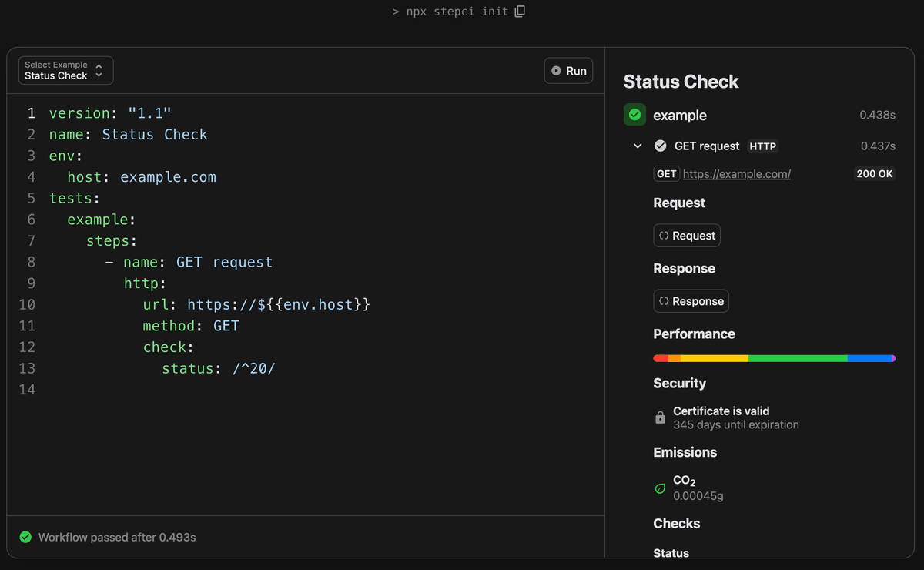Click the GET method badge
Screen dimensions: 924x570
(x=666, y=174)
